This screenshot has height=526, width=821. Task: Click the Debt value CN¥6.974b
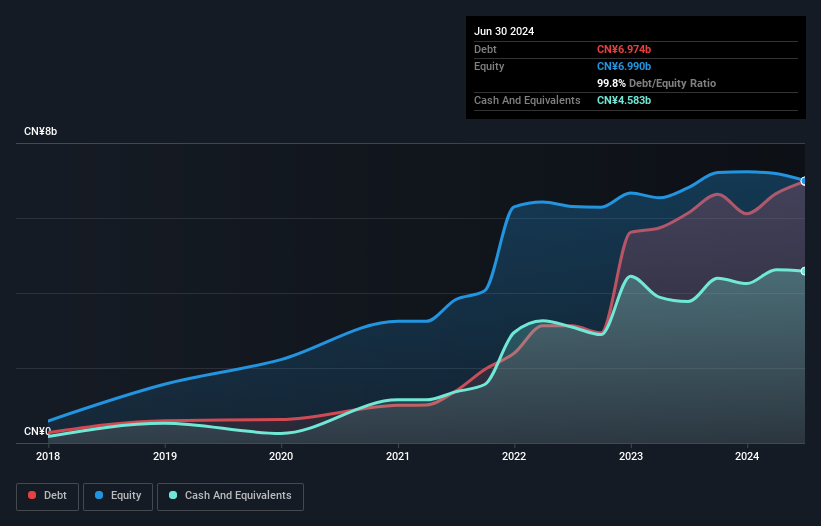pyautogui.click(x=624, y=49)
